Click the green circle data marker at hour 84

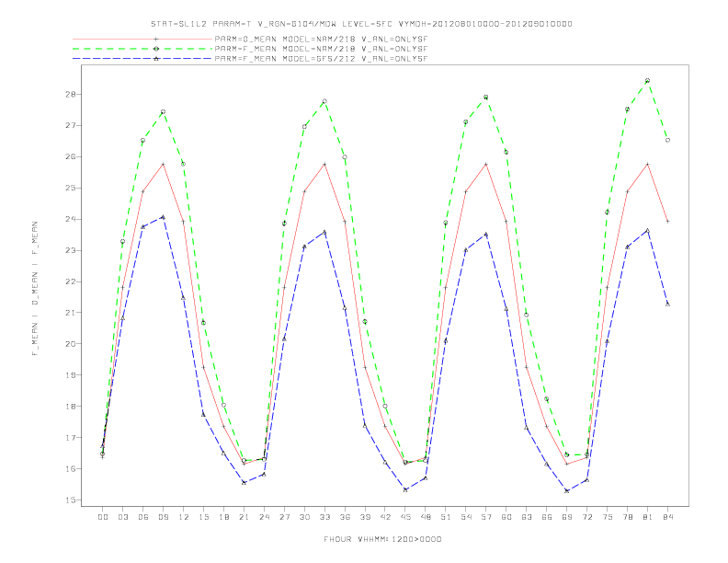point(668,140)
